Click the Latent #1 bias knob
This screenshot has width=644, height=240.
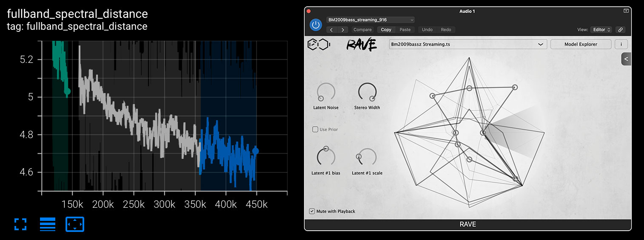coord(326,157)
